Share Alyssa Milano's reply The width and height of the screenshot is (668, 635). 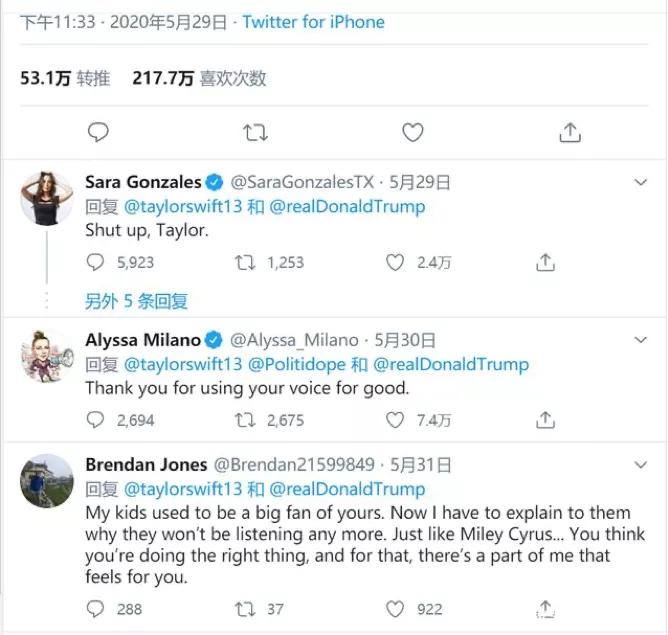(x=545, y=420)
